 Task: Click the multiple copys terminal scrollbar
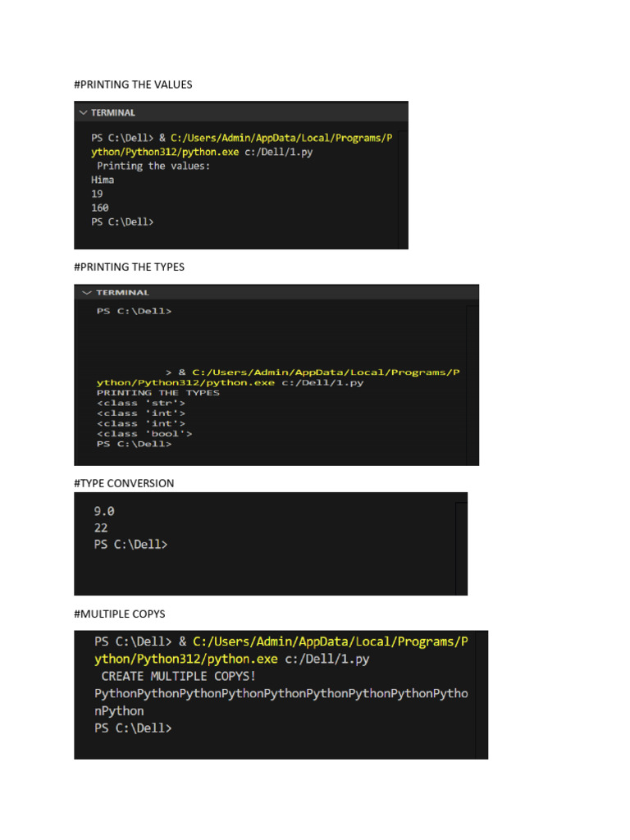pyautogui.click(x=482, y=694)
